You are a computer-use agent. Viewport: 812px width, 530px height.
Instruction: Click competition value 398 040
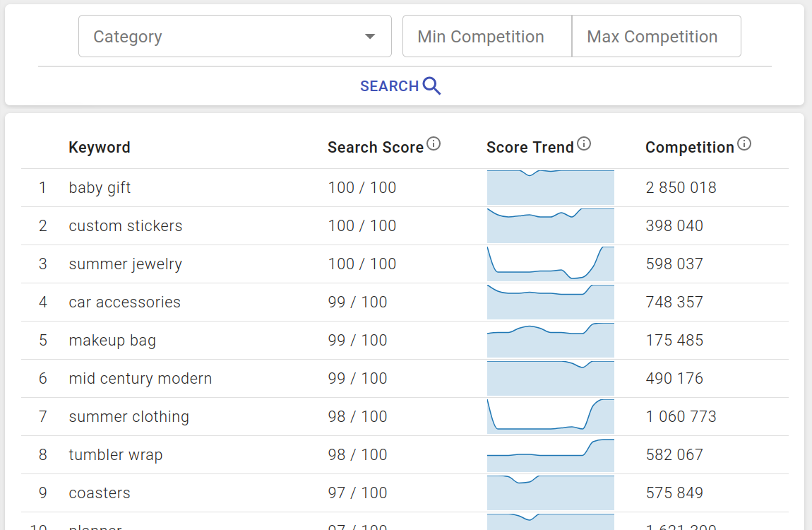(674, 226)
